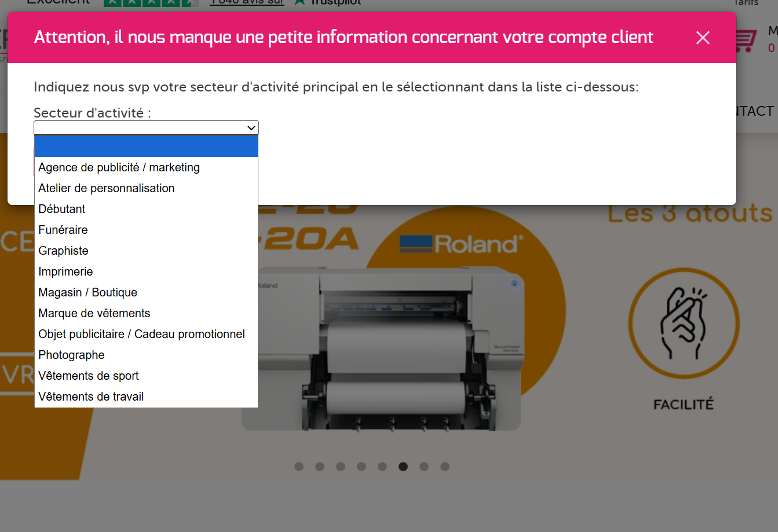Choose Agence de publicité / marketing
Screen dimensions: 778x532
pyautogui.click(x=119, y=167)
